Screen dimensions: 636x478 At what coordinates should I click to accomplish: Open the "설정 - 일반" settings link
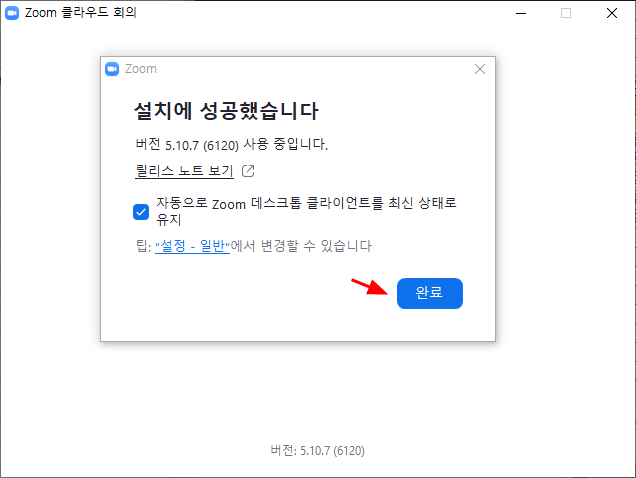[x=192, y=246]
